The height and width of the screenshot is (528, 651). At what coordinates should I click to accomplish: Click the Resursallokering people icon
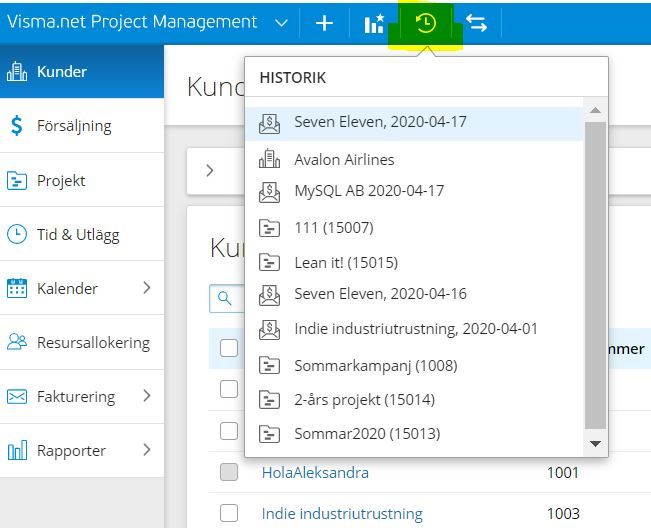tap(17, 342)
